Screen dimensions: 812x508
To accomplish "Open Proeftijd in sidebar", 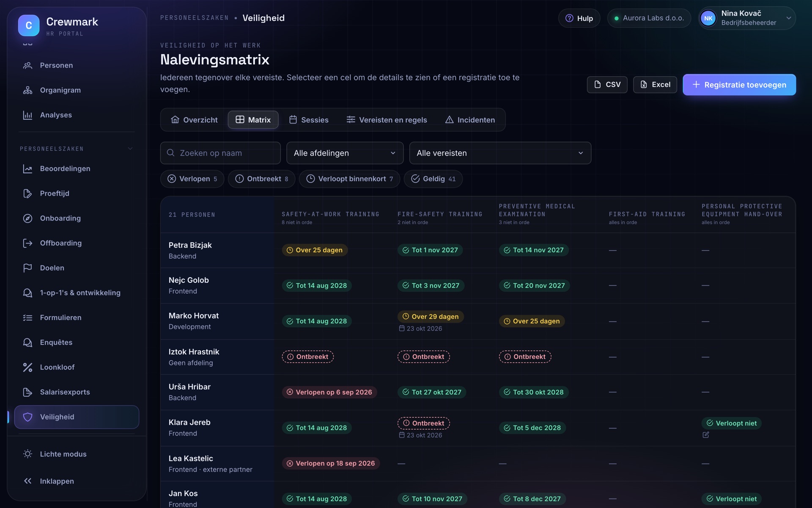I will point(77,193).
